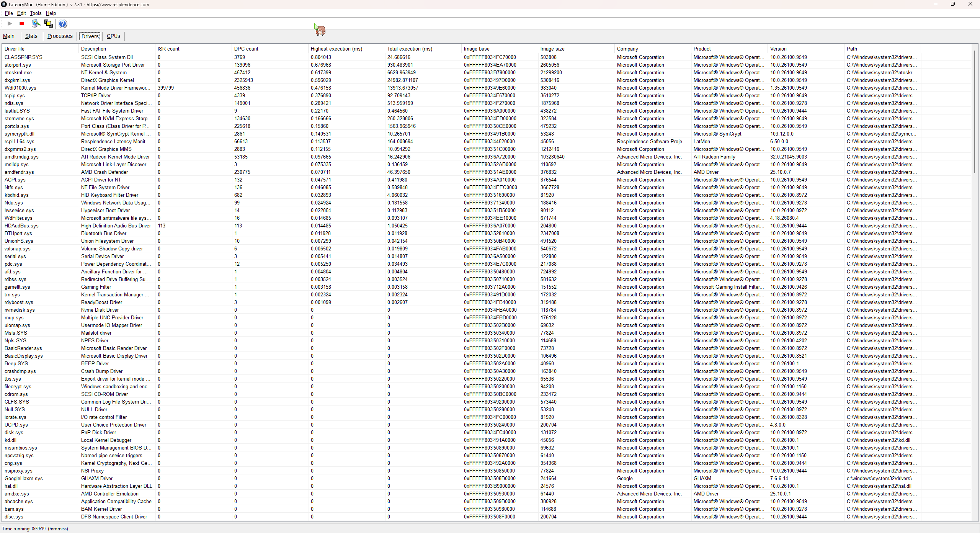980x533 pixels.
Task: Sort by the Path column header
Action: [x=882, y=49]
